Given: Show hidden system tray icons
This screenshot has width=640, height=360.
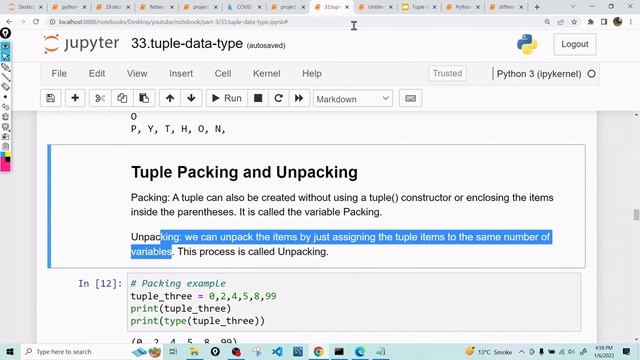Looking at the screenshot, I should point(522,352).
